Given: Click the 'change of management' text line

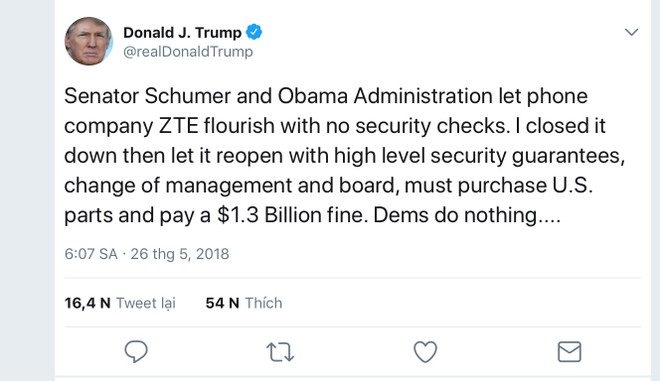Looking at the screenshot, I should coord(328,186).
